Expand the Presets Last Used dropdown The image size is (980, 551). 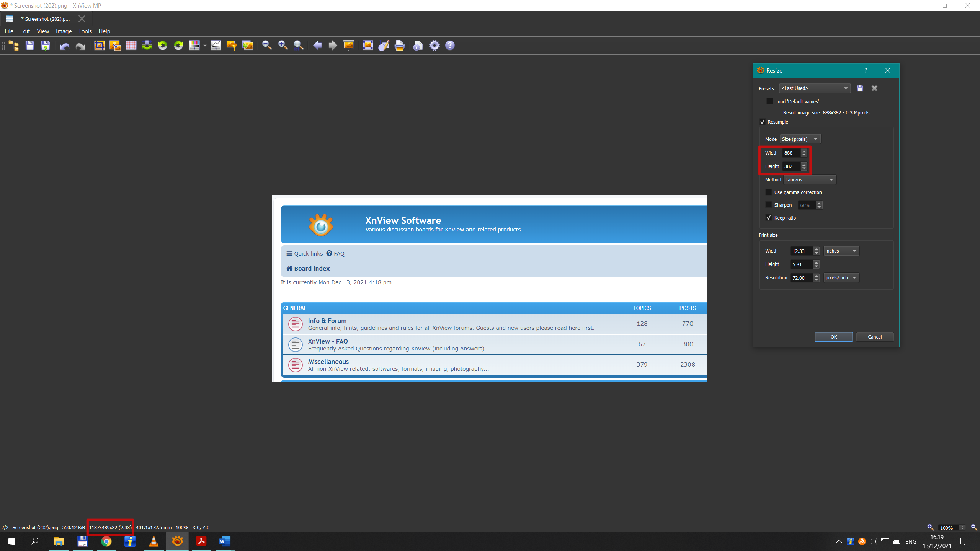(x=814, y=88)
